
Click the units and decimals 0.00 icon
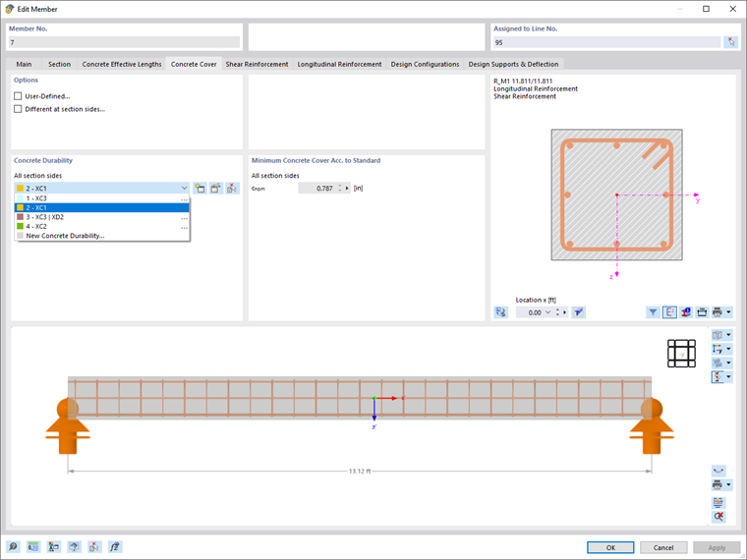(x=33, y=546)
